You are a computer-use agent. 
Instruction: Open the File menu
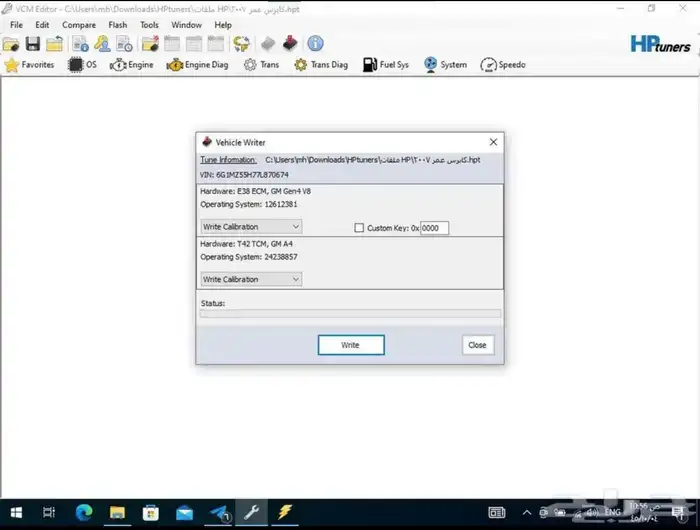click(x=16, y=25)
